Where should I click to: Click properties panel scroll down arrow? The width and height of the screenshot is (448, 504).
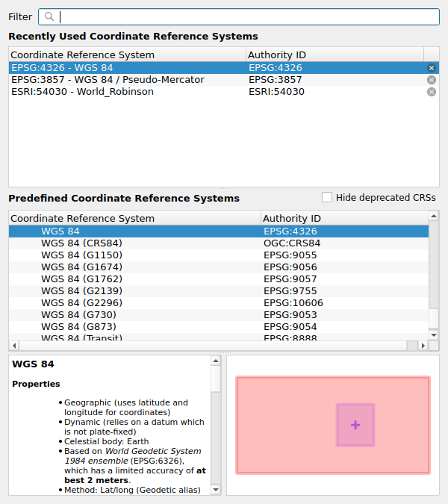pyautogui.click(x=216, y=490)
